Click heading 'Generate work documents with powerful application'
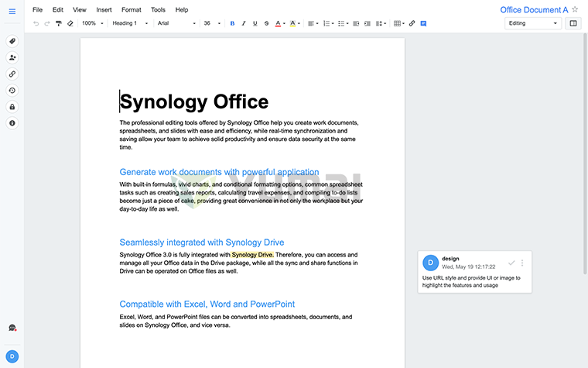The image size is (588, 368). click(x=219, y=172)
